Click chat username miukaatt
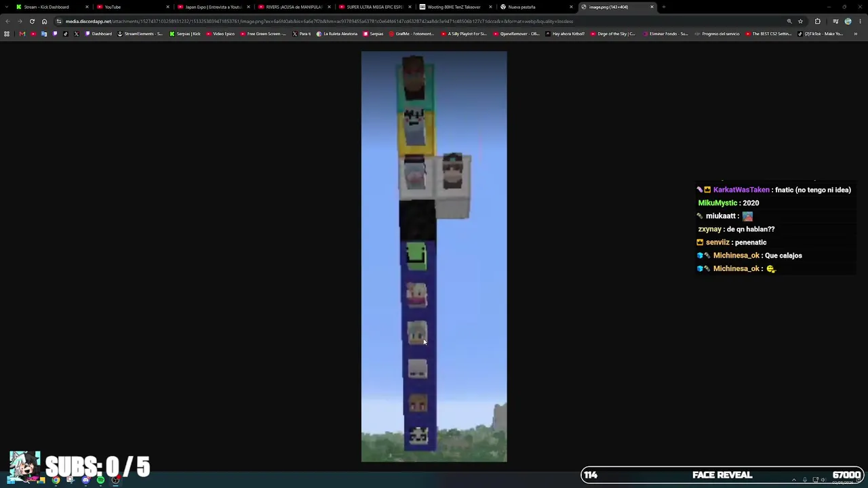Screen dimensions: 868x488 [722, 216]
